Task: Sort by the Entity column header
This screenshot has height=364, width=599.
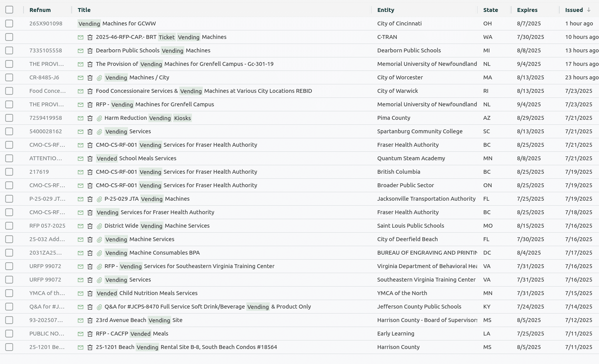Action: coord(385,10)
